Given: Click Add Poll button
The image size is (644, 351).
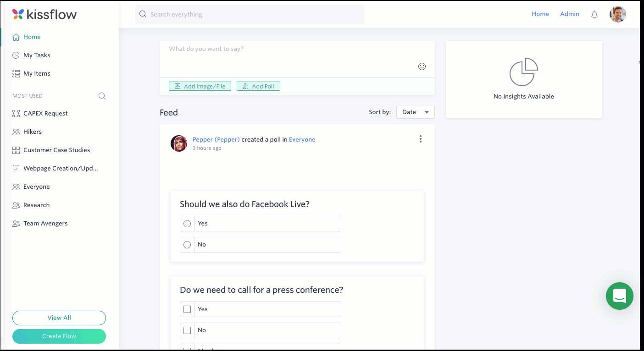Looking at the screenshot, I should [258, 86].
